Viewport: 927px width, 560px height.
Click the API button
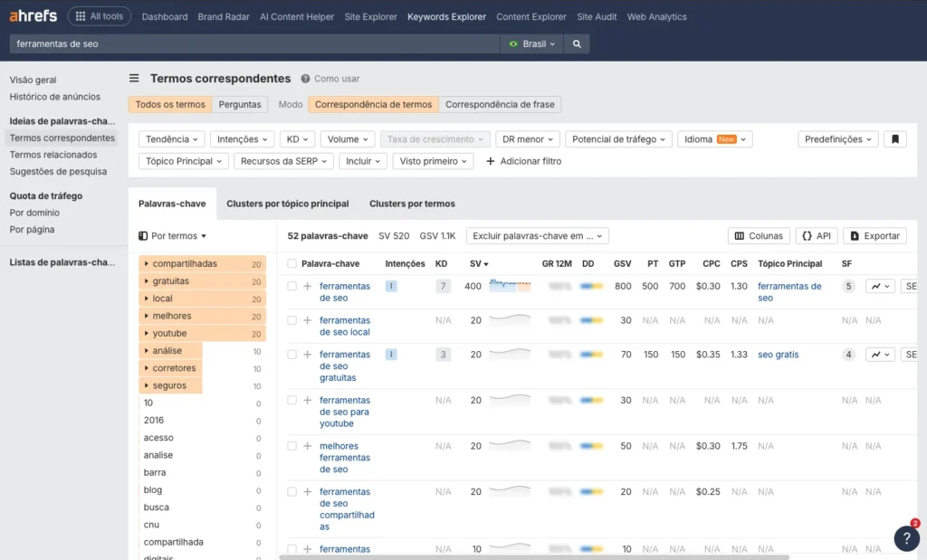(817, 236)
